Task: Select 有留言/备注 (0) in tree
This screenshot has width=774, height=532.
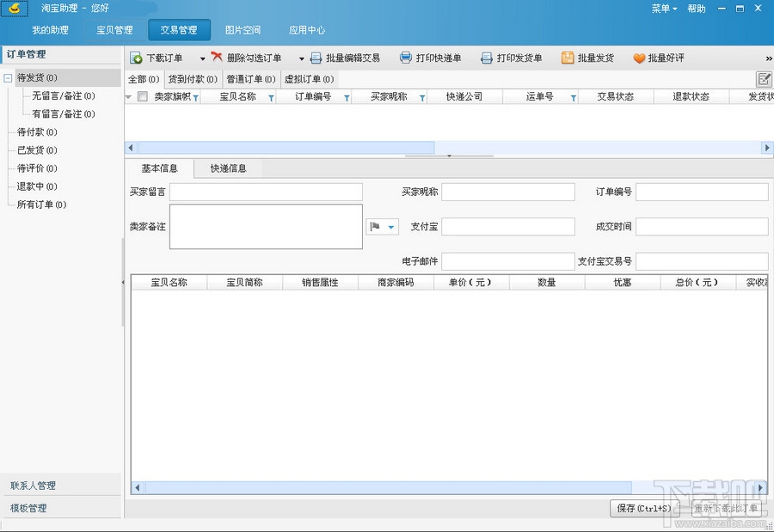Action: [x=63, y=114]
